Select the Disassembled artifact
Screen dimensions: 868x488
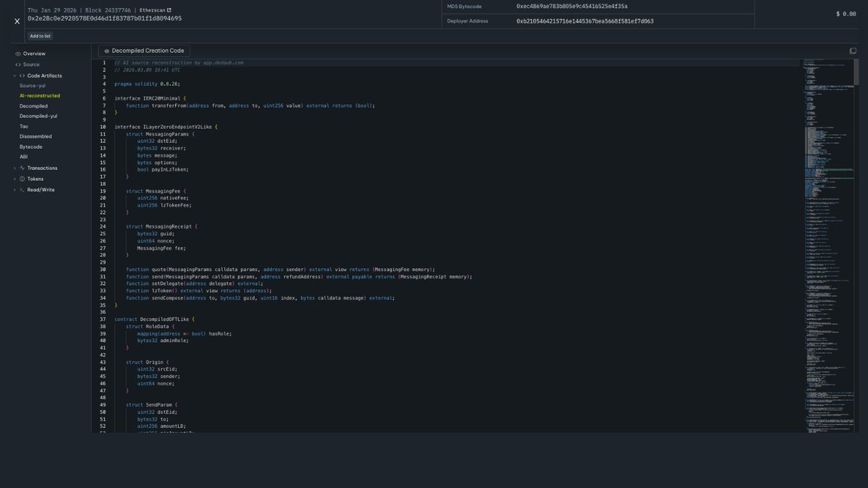(x=35, y=136)
